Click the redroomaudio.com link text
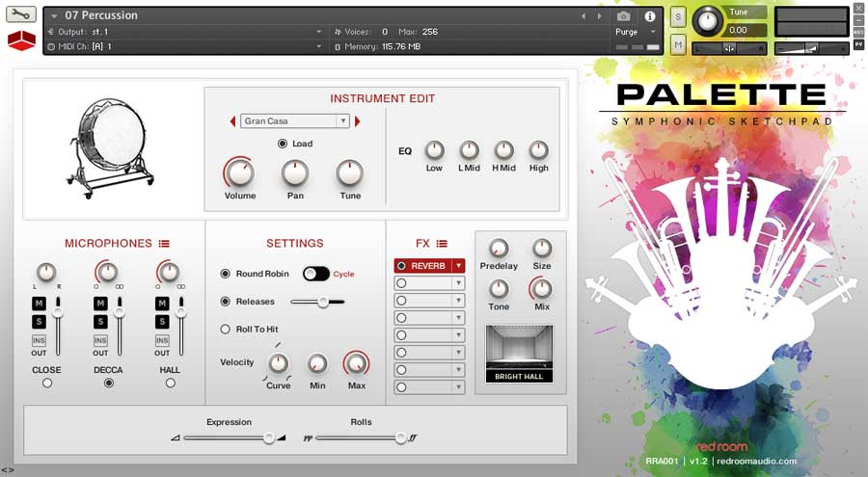868x477 pixels. coord(756,461)
